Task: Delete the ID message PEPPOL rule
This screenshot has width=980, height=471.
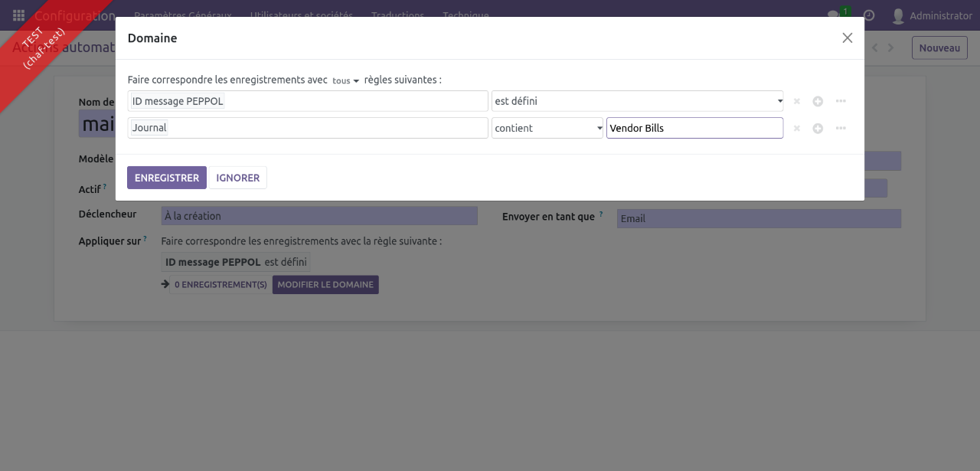Action: [x=796, y=101]
